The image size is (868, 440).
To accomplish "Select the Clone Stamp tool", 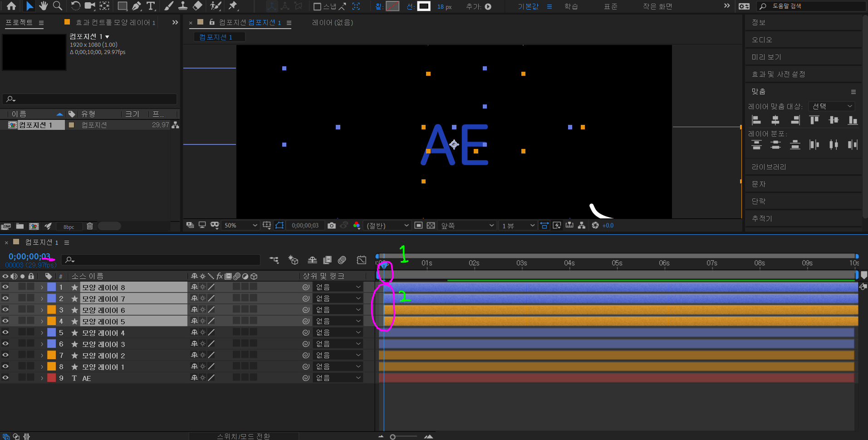I will [183, 6].
